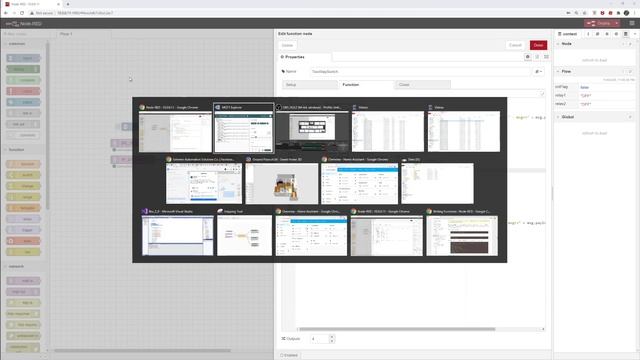Open the Node-RED hamburger main menu
This screenshot has width=640, height=360.
coord(632,23)
